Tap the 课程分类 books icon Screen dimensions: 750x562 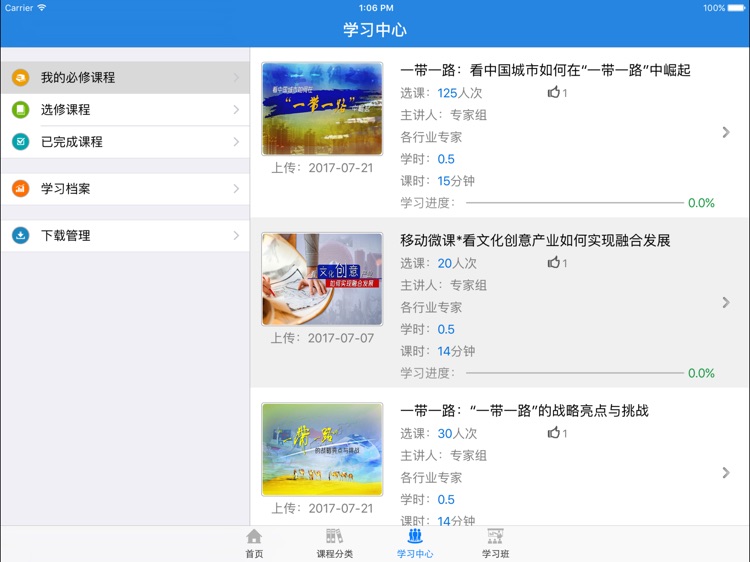(334, 537)
